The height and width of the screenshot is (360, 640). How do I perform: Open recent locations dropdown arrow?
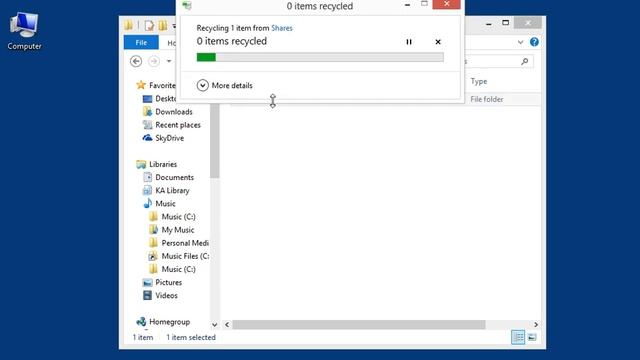pos(169,61)
